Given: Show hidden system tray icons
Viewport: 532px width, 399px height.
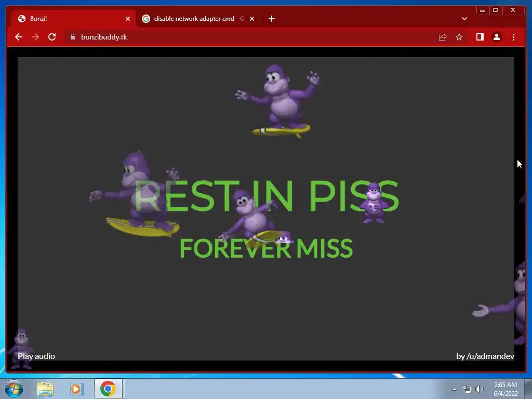Looking at the screenshot, I should click(454, 389).
